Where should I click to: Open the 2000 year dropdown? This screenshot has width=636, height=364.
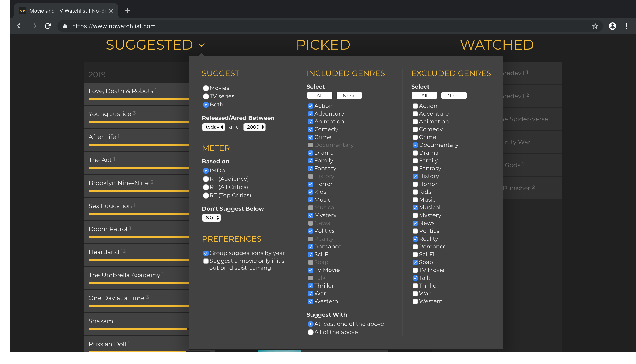click(254, 127)
